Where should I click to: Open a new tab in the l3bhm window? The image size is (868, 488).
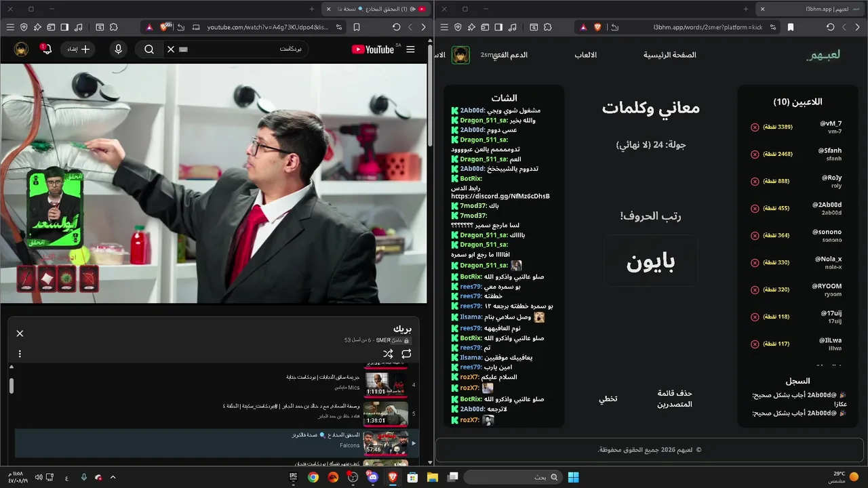coord(746,9)
